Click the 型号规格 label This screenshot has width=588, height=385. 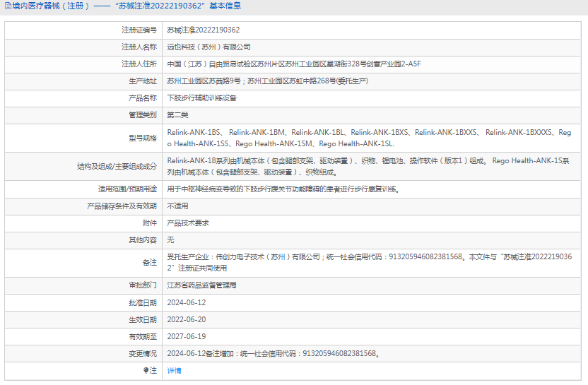click(x=143, y=138)
